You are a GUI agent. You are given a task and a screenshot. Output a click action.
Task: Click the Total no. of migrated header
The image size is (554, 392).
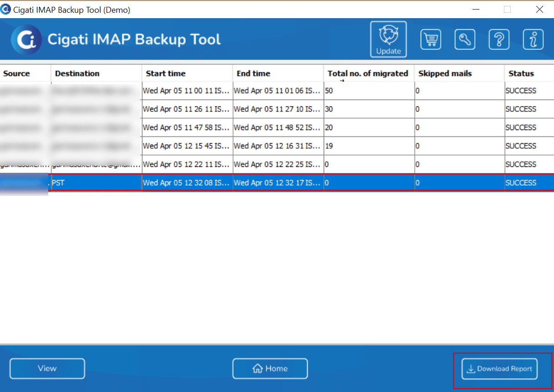tap(369, 73)
